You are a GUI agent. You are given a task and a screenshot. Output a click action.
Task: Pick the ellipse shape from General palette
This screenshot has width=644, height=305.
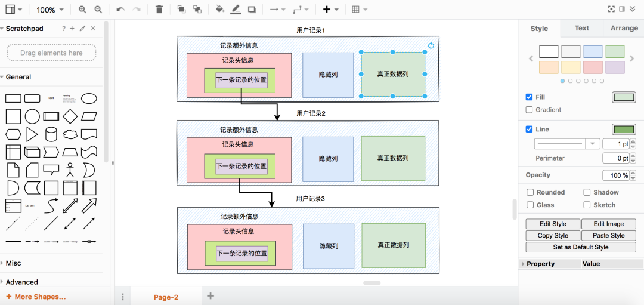89,98
